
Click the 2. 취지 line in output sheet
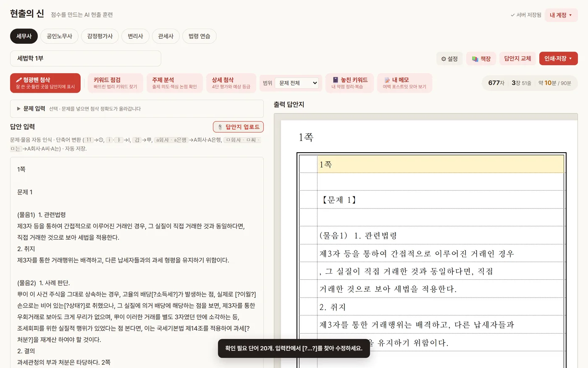pos(333,307)
